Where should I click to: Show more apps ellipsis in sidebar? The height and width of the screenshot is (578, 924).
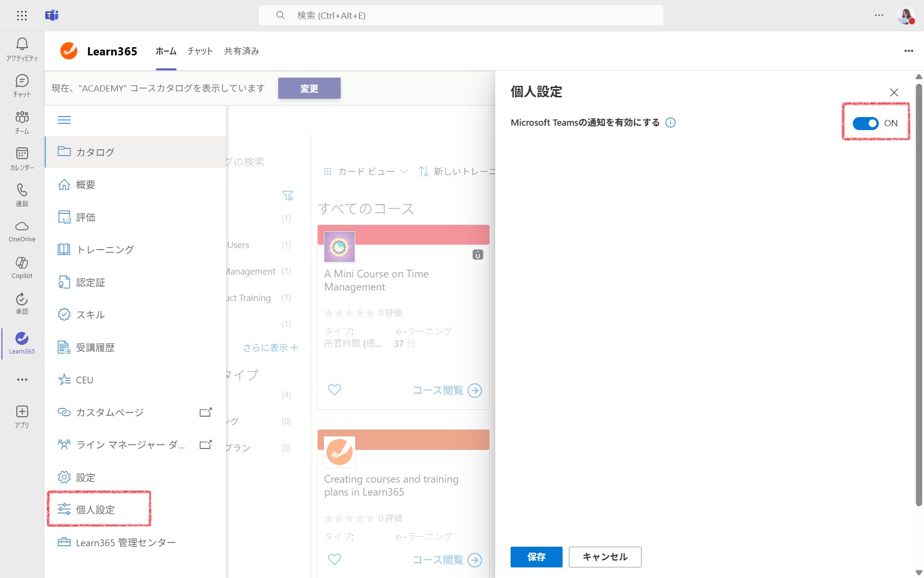pyautogui.click(x=22, y=380)
